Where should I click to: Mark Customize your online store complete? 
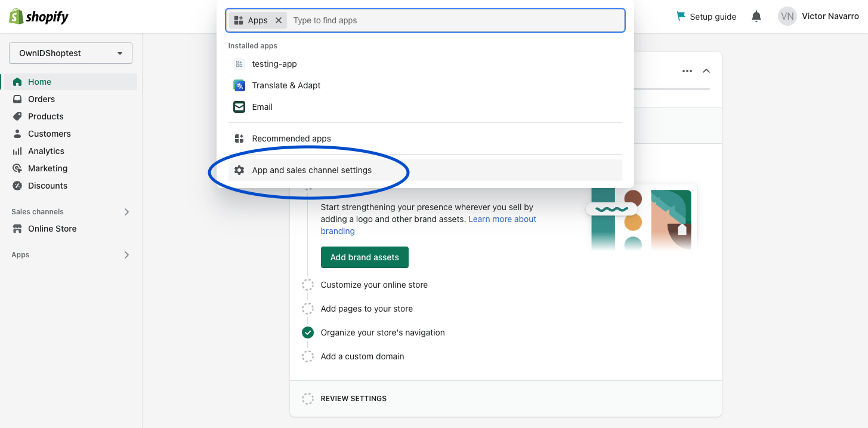tap(308, 285)
